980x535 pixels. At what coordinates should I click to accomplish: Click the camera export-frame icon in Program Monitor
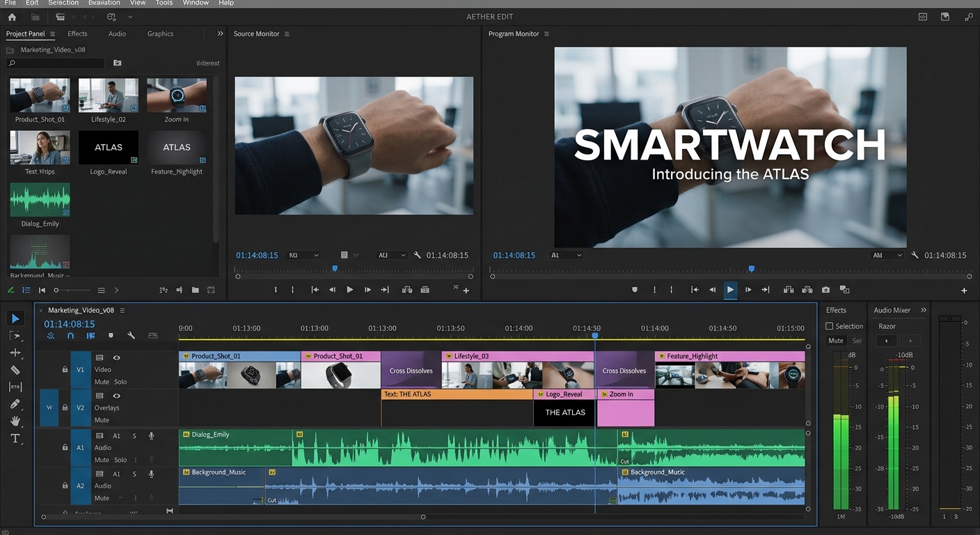point(825,289)
